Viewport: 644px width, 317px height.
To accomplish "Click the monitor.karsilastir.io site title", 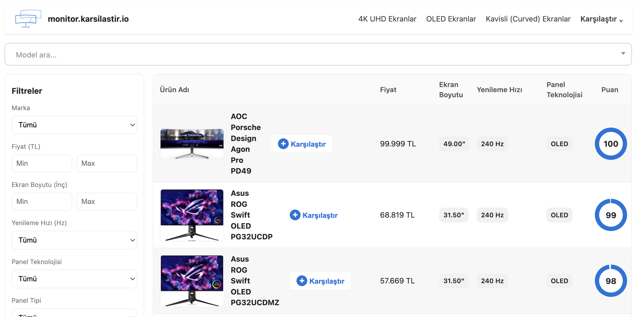I will (88, 19).
